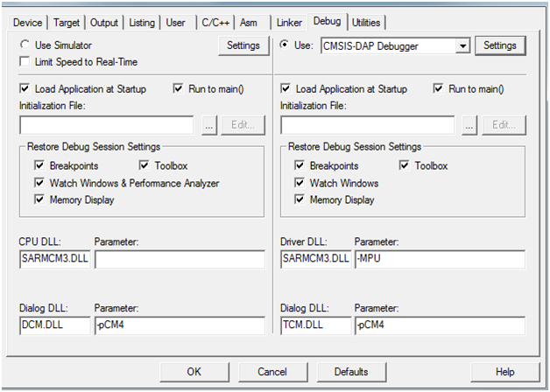Uncheck the debugger-side Toolbox checkbox
This screenshot has width=550, height=392.
click(405, 165)
